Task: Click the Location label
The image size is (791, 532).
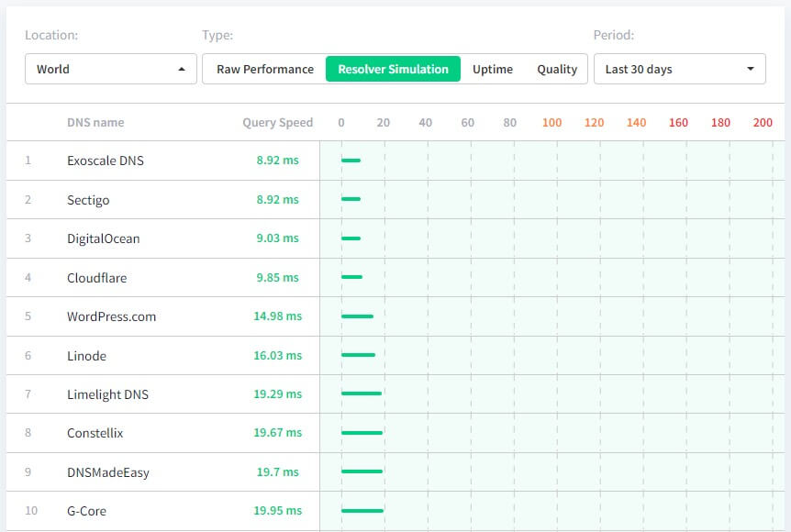Action: pyautogui.click(x=51, y=35)
